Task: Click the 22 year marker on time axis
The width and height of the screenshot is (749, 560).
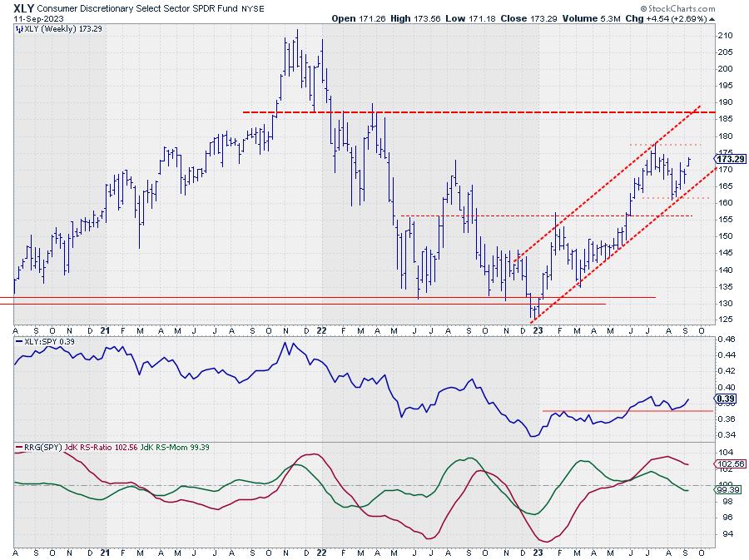Action: pyautogui.click(x=321, y=330)
